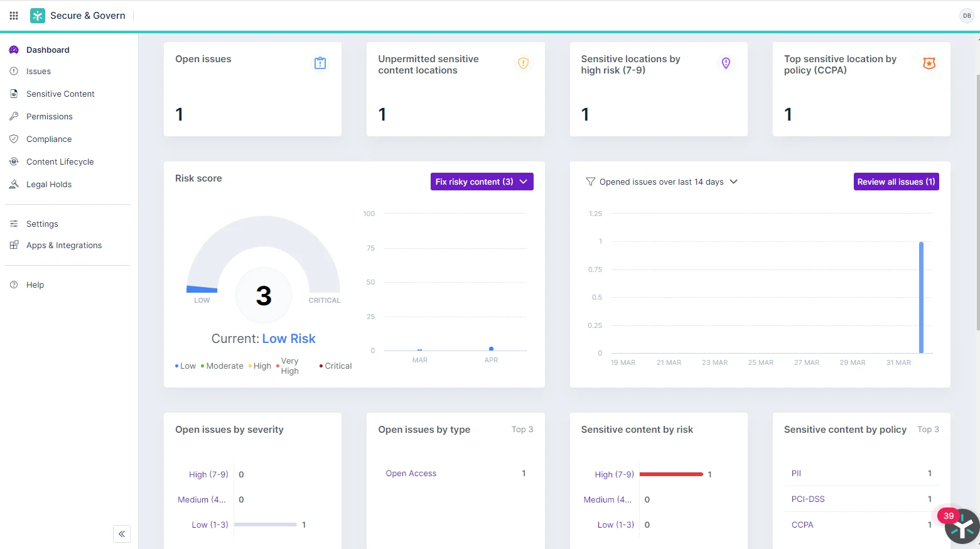Viewport: 980px width, 549px height.
Task: Click the Help question mark icon
Action: coord(14,285)
